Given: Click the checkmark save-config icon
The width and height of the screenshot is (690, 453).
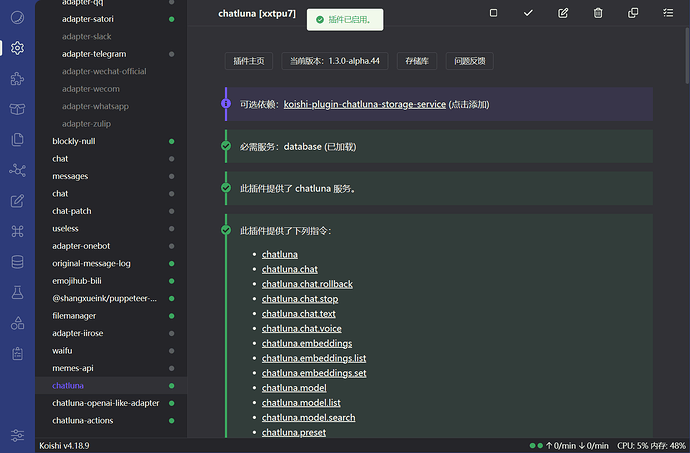Looking at the screenshot, I should click(528, 13).
